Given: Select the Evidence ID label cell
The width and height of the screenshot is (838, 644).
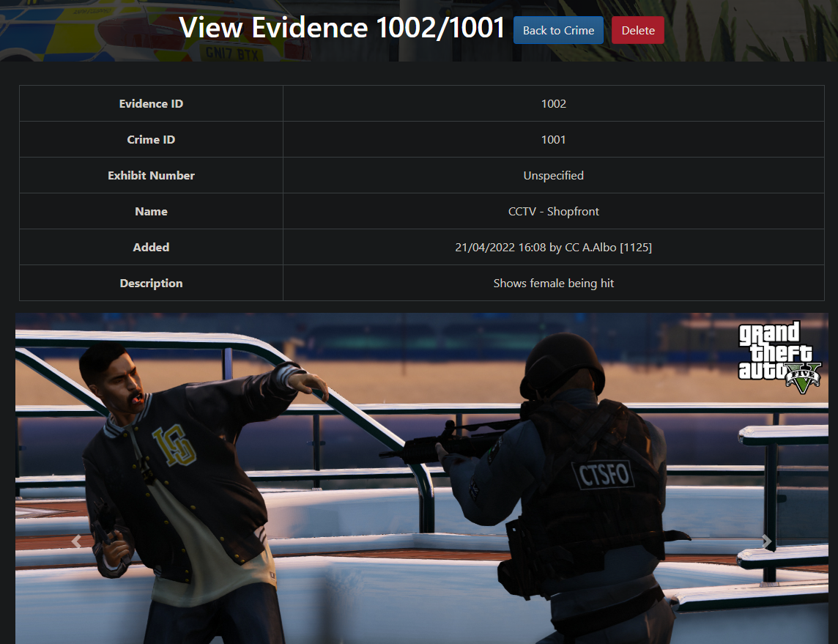Looking at the screenshot, I should pos(151,103).
